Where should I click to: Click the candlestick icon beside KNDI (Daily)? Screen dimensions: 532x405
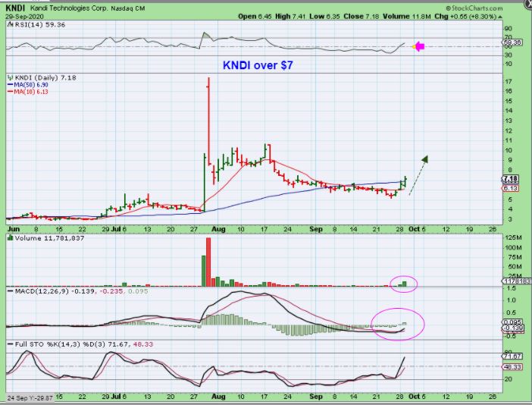(x=10, y=78)
